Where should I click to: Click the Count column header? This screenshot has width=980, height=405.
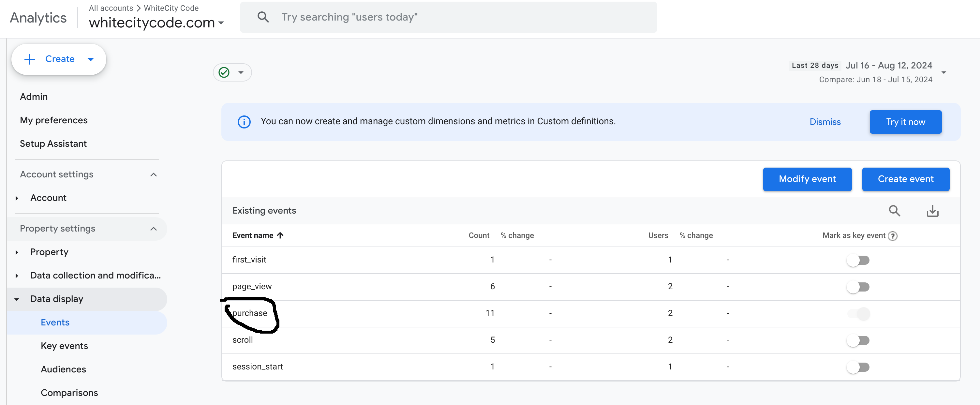(479, 235)
